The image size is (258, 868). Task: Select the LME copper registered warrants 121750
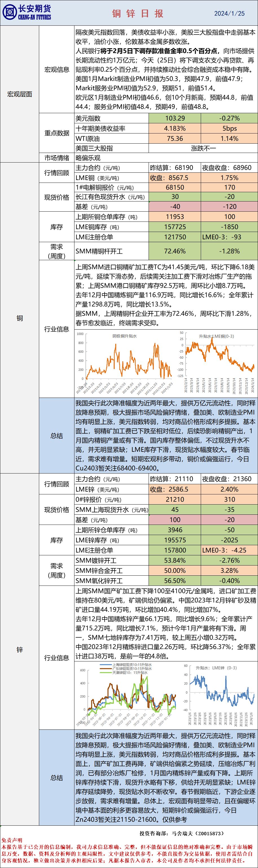(x=175, y=237)
